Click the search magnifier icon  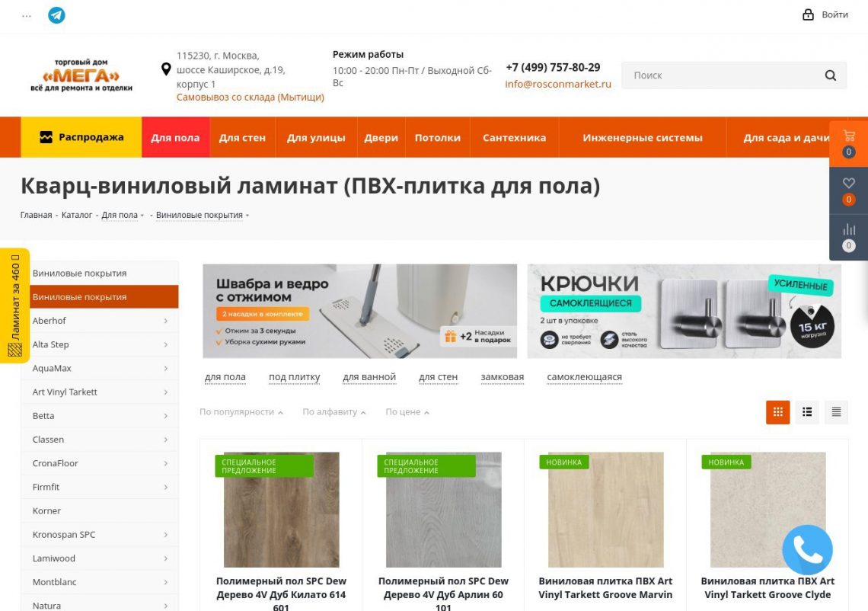click(831, 75)
